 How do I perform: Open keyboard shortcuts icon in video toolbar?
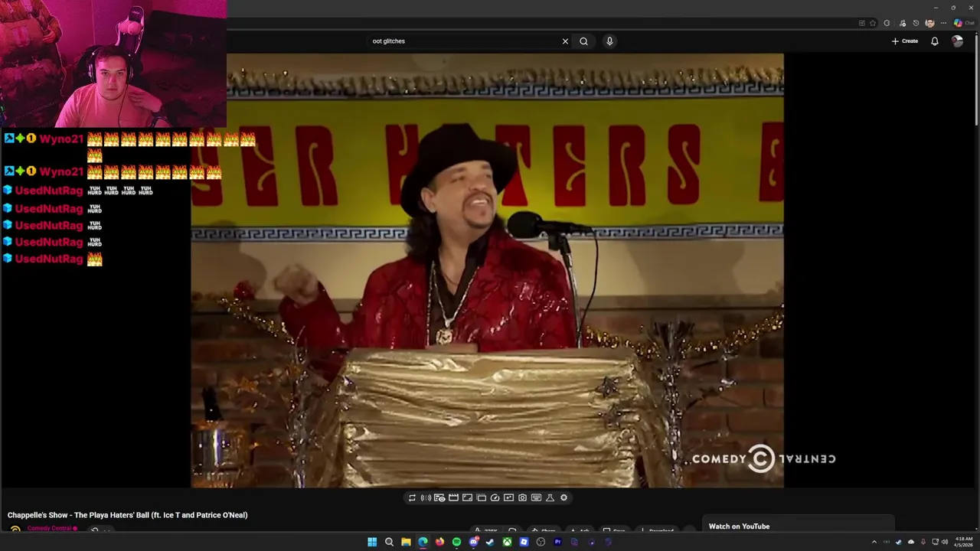coord(536,497)
